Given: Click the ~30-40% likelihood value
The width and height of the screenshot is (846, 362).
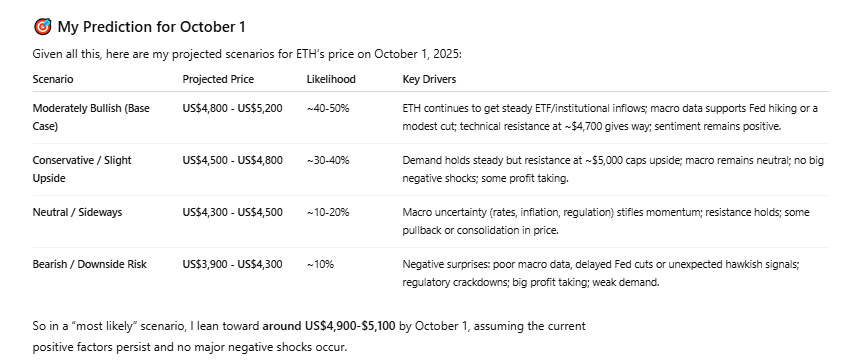Looking at the screenshot, I should click(x=328, y=160).
